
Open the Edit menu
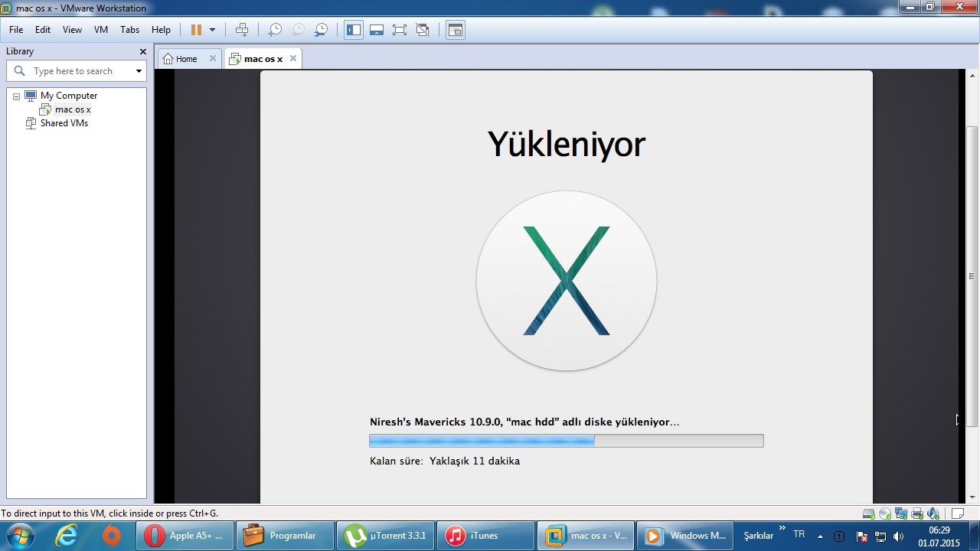[x=43, y=30]
